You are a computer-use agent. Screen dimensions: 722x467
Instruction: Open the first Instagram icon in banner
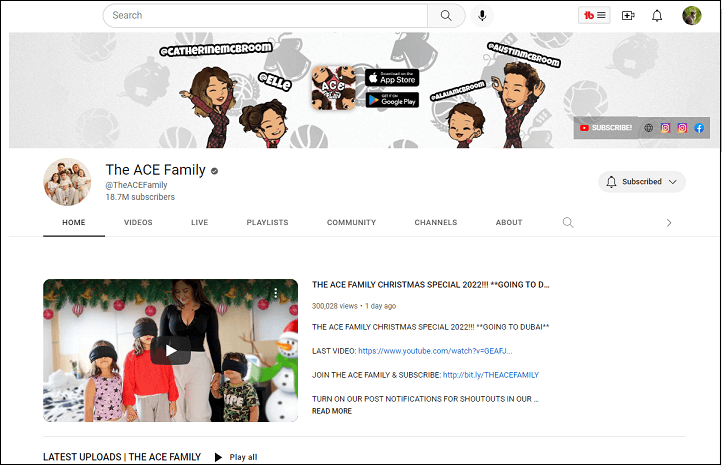point(665,128)
